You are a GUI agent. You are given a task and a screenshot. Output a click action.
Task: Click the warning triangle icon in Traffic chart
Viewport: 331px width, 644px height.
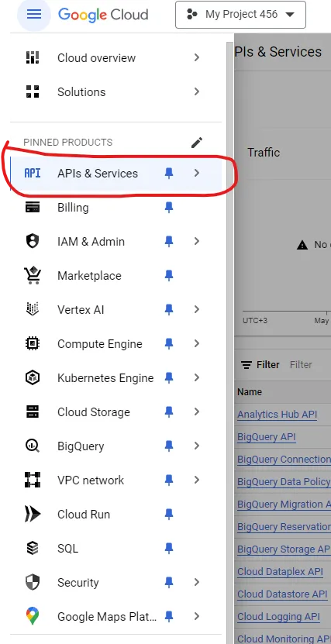click(302, 245)
